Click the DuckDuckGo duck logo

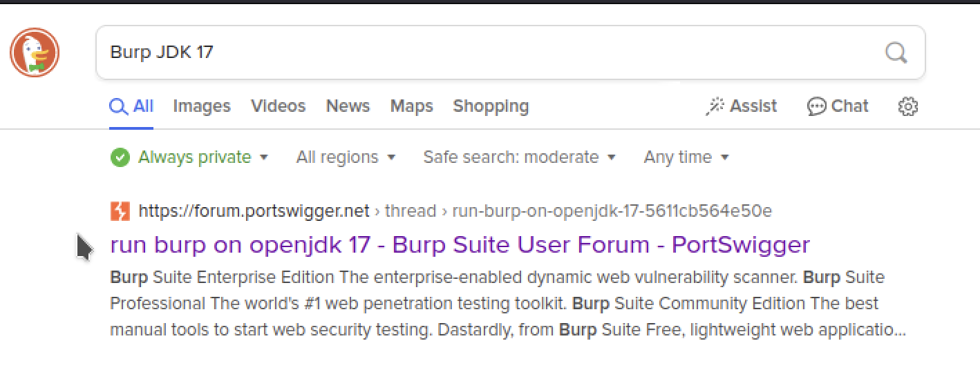pyautogui.click(x=35, y=53)
